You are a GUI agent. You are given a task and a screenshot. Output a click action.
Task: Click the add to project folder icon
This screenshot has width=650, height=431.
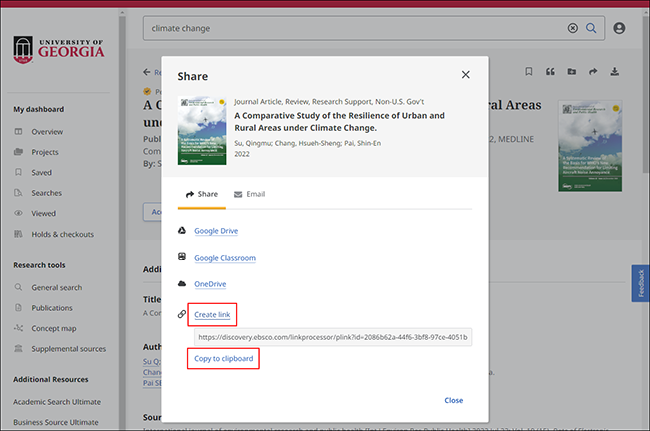click(572, 72)
